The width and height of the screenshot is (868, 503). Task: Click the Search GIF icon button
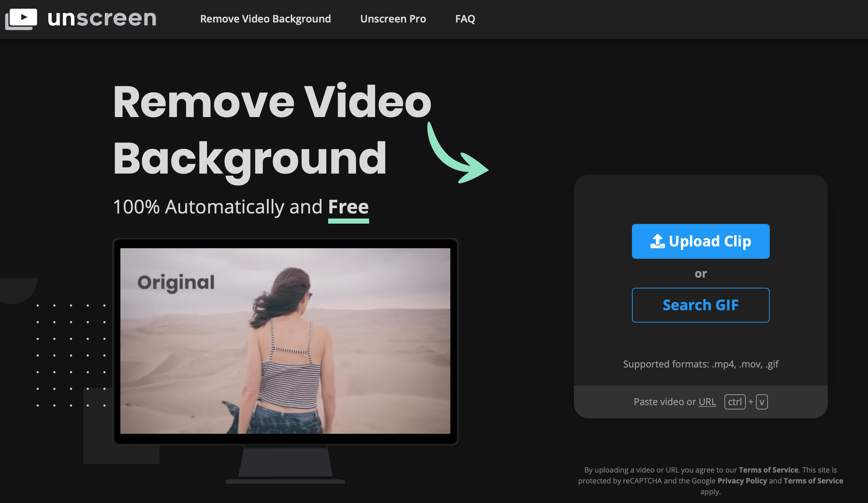(x=700, y=305)
